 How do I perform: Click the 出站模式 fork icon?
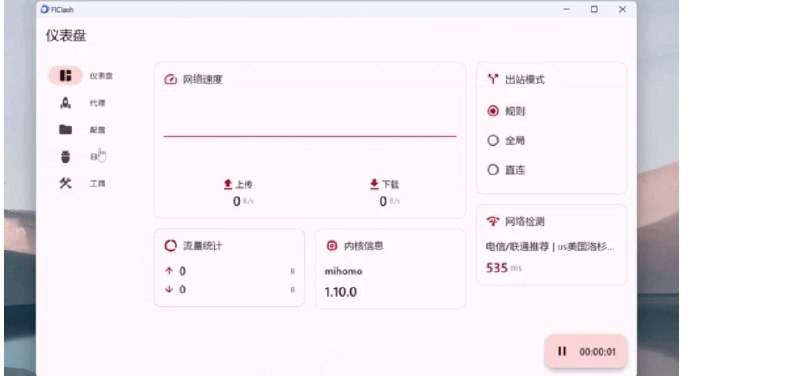point(493,79)
